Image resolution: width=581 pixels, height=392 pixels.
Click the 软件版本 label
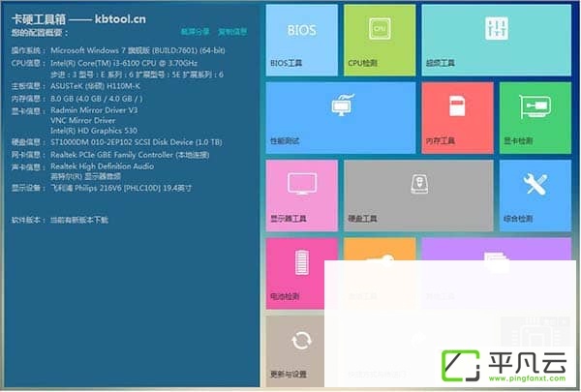pyautogui.click(x=28, y=220)
